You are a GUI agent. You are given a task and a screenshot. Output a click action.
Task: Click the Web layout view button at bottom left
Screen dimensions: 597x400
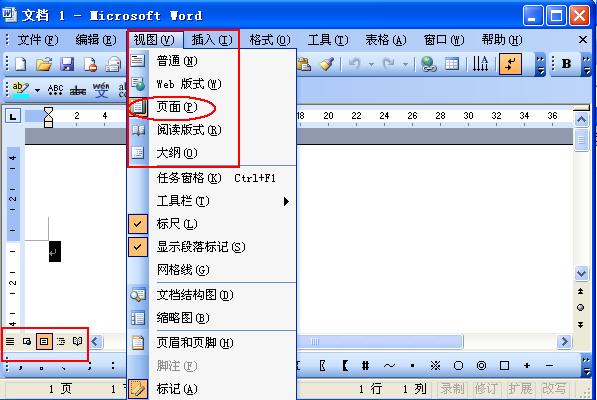coord(27,341)
